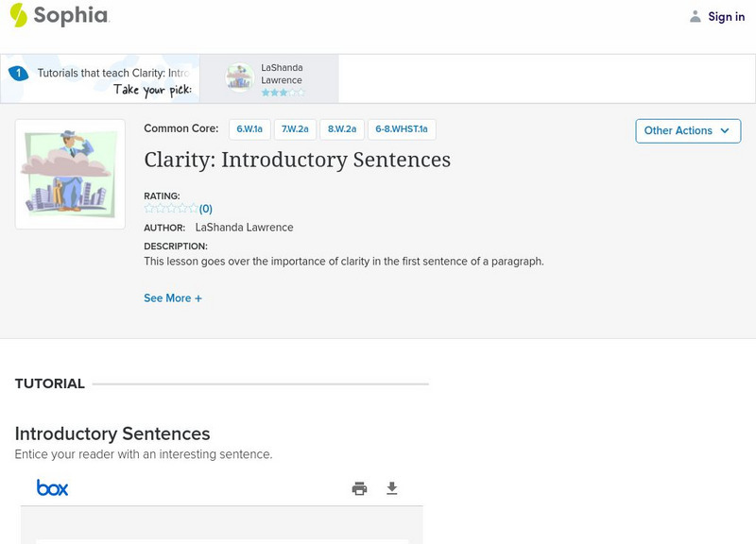Click the Sign in user icon
This screenshot has height=544, width=756.
pyautogui.click(x=696, y=16)
